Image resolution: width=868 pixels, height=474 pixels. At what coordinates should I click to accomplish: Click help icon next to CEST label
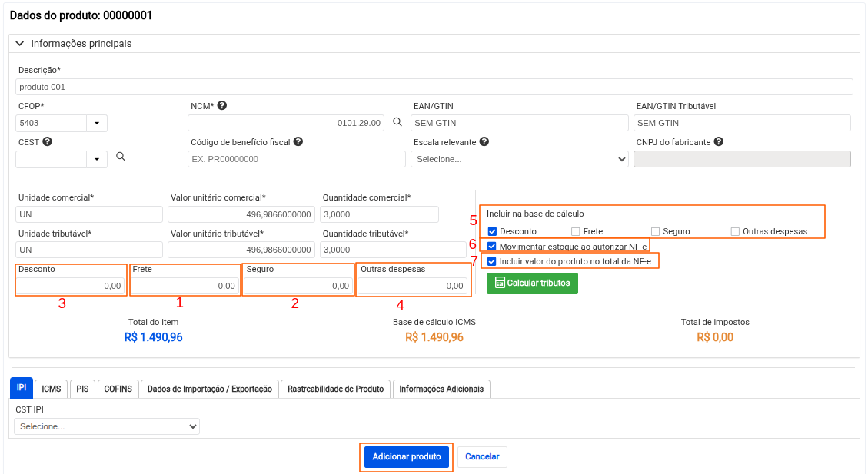(x=48, y=142)
